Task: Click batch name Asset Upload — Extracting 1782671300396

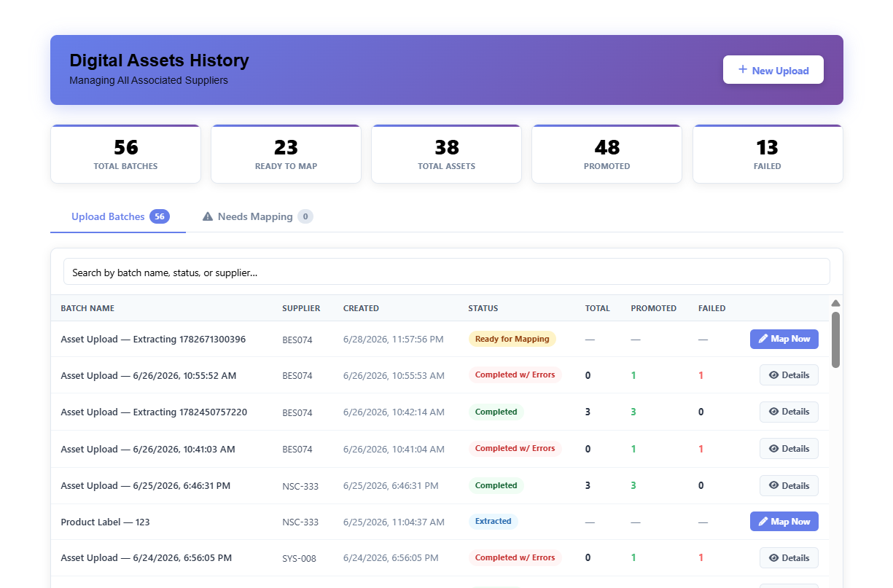Action: 153,340
